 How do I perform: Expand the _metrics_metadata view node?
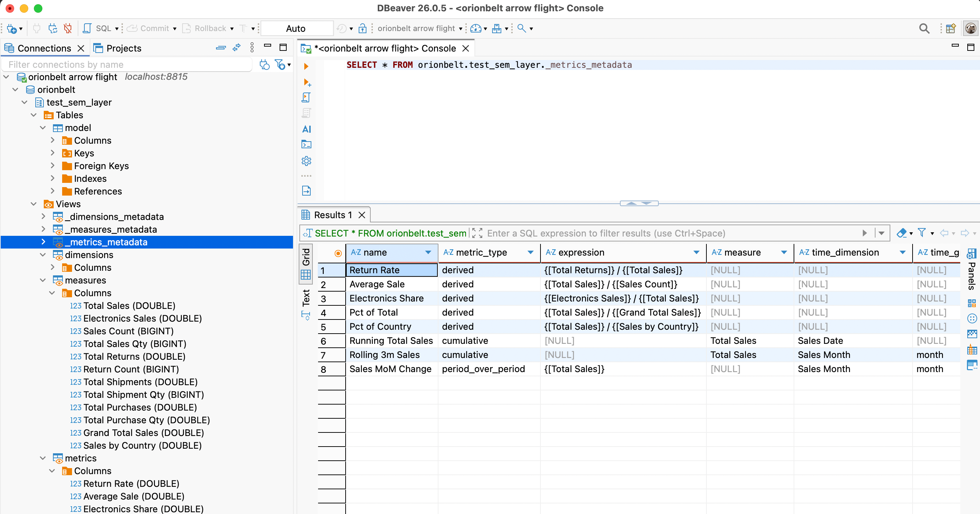(x=43, y=242)
